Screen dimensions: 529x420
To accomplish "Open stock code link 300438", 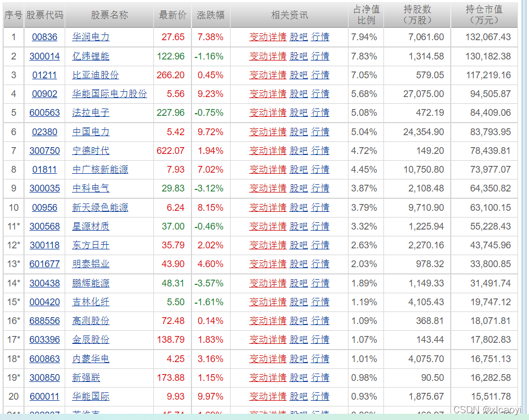I will tap(44, 283).
